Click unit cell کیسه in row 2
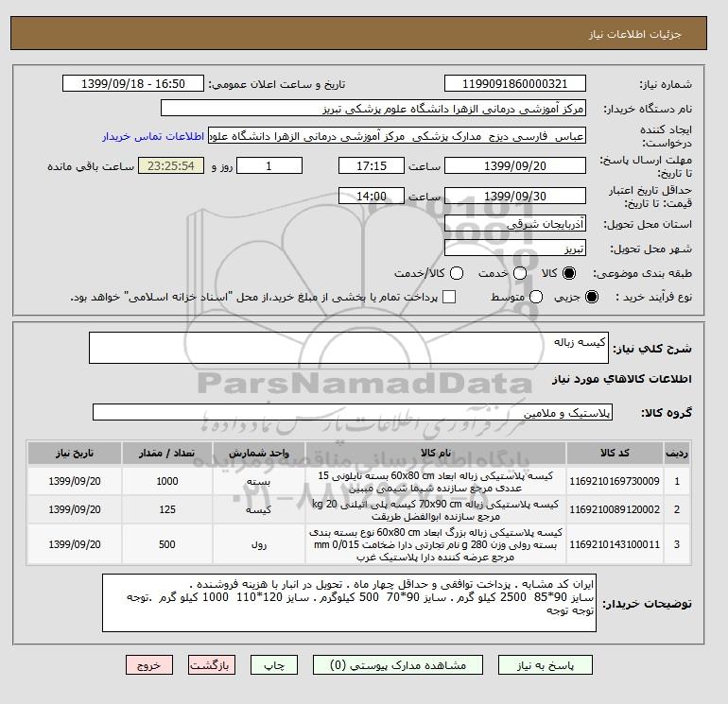 coord(259,510)
